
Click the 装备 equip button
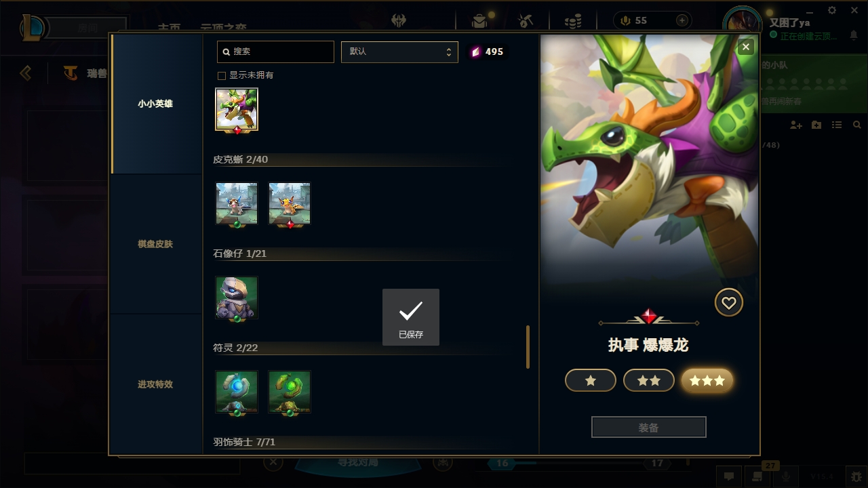pos(649,428)
